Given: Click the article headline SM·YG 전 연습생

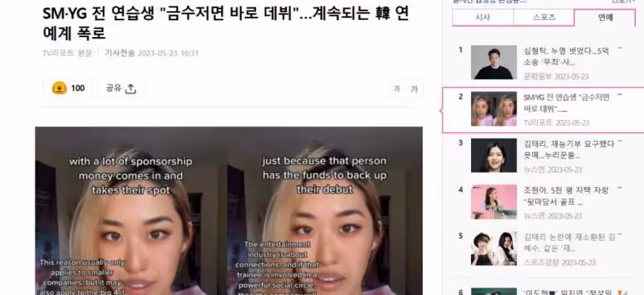Looking at the screenshot, I should point(225,23).
